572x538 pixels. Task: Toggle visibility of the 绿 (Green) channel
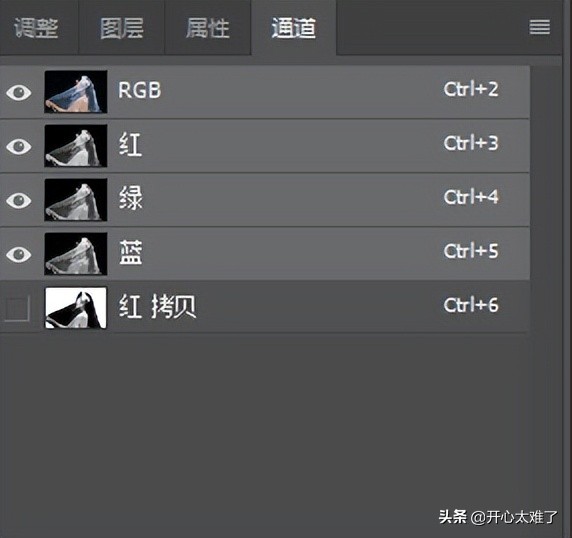click(x=19, y=200)
